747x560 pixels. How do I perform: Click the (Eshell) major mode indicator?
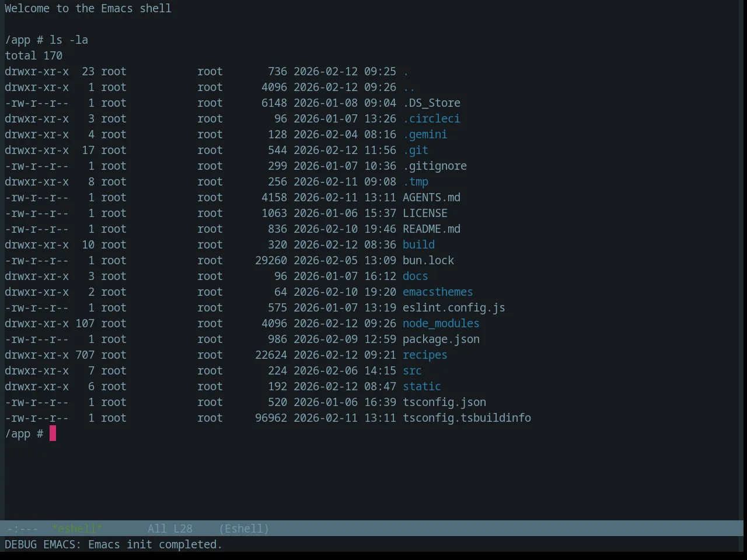244,528
